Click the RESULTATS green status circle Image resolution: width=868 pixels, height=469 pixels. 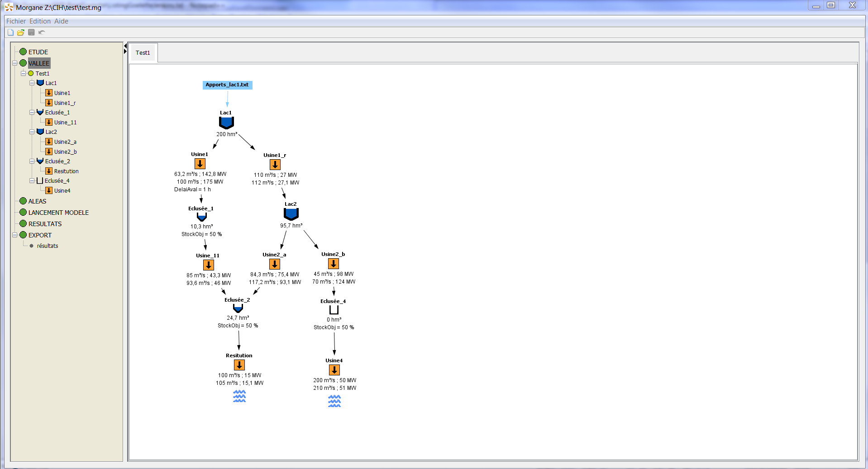point(23,223)
